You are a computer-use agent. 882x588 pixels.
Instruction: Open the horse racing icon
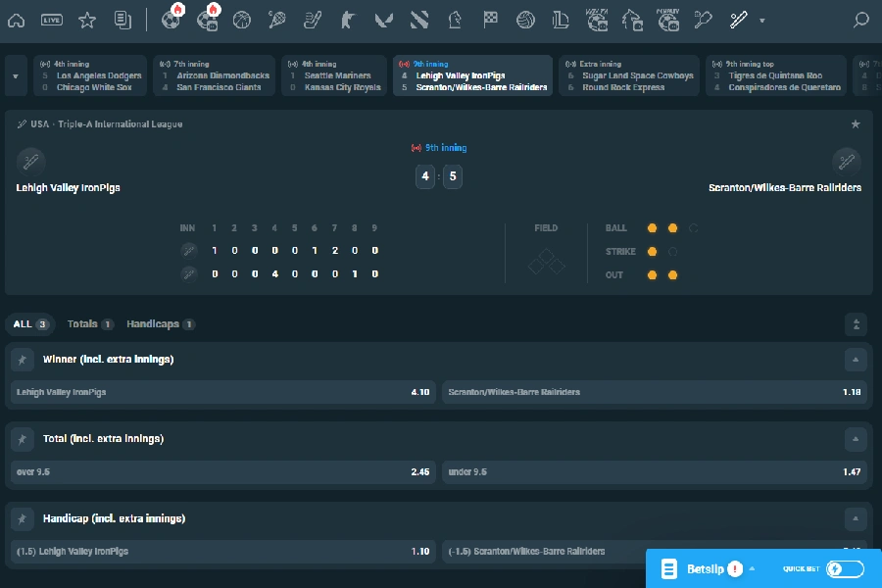pyautogui.click(x=633, y=20)
